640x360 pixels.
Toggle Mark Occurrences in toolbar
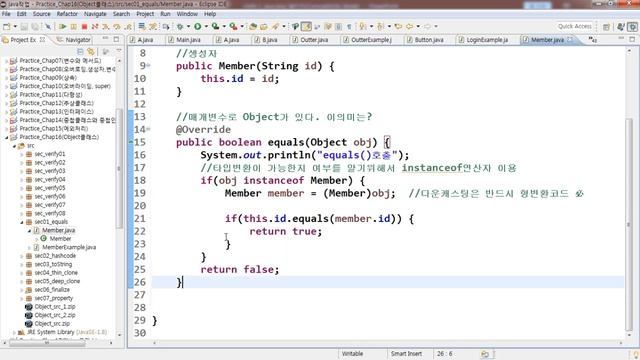coord(306,27)
